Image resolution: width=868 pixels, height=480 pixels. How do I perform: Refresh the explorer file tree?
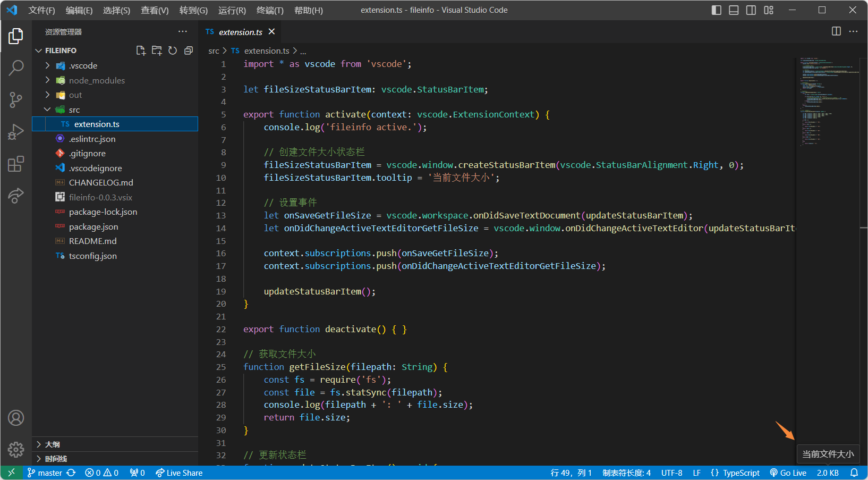pyautogui.click(x=173, y=50)
